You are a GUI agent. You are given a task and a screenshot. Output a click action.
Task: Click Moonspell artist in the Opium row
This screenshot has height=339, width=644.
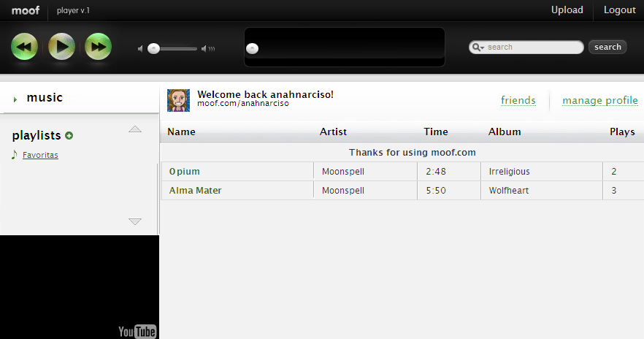click(343, 172)
